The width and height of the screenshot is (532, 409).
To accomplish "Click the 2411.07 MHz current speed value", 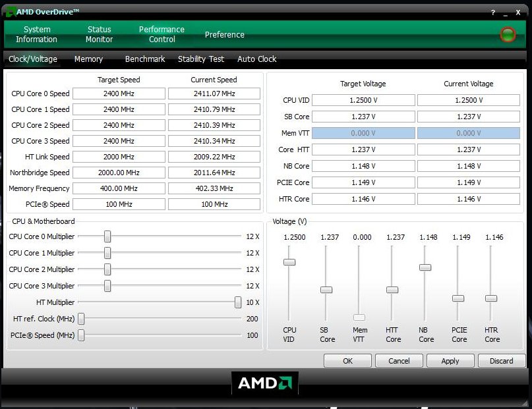I will [x=214, y=94].
